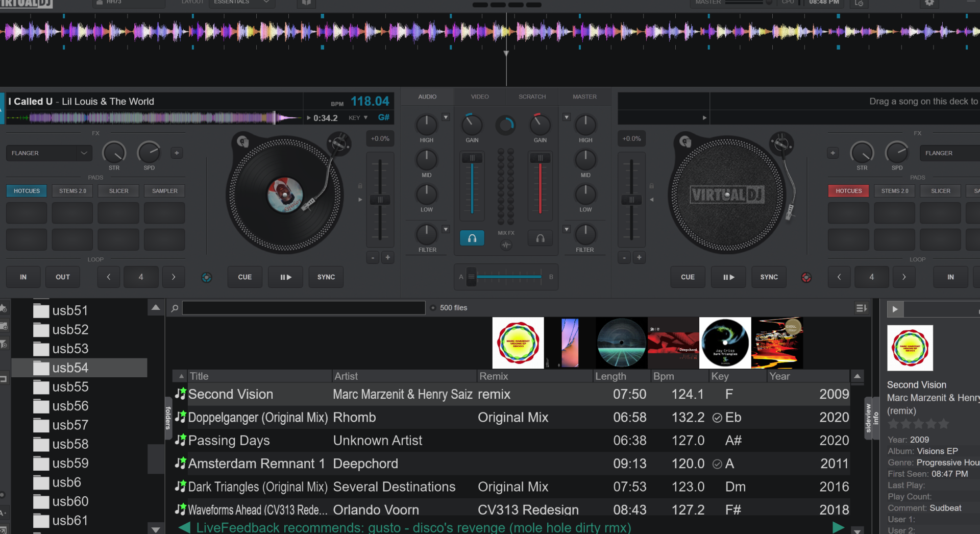Click right deck pitch minus button
The width and height of the screenshot is (980, 534).
click(x=624, y=258)
